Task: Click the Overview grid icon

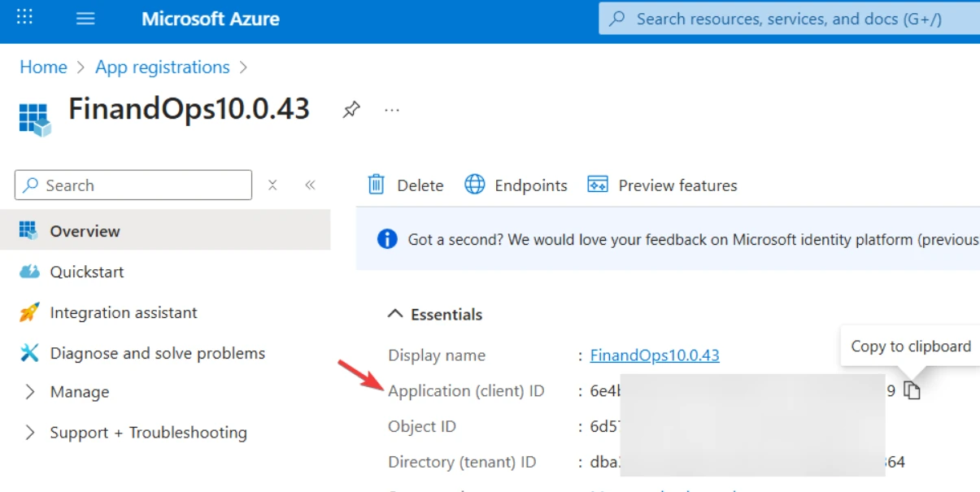Action: (29, 231)
